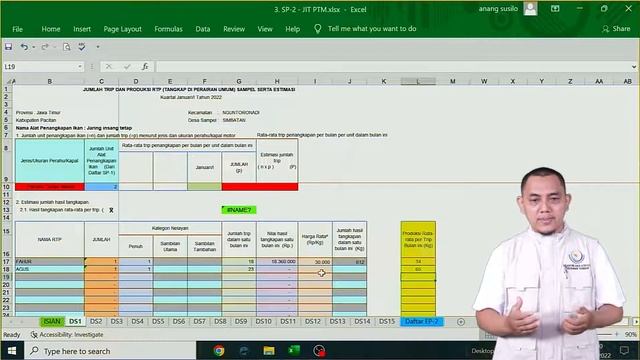
Task: Click the screen recorder icon in taskbar
Action: click(x=319, y=351)
